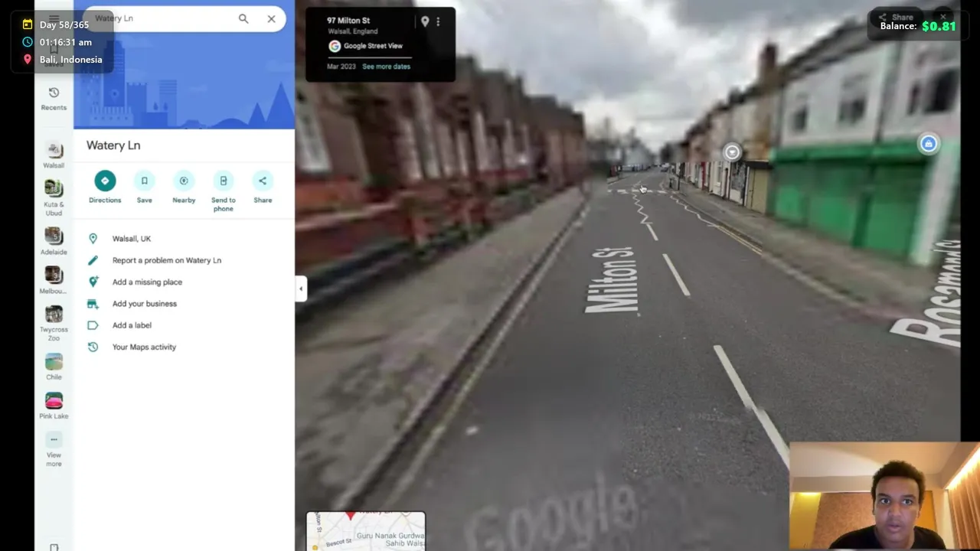
Task: Click the 97 Milton St address title
Action: 348,21
